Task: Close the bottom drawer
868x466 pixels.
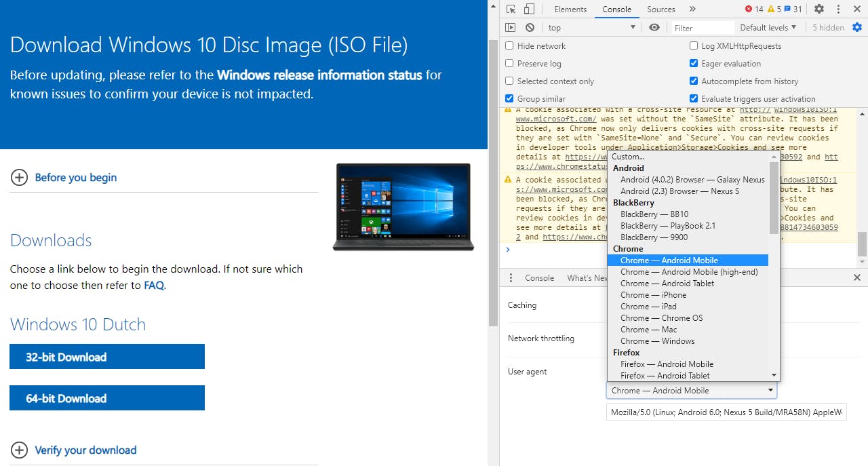Action: 857,277
